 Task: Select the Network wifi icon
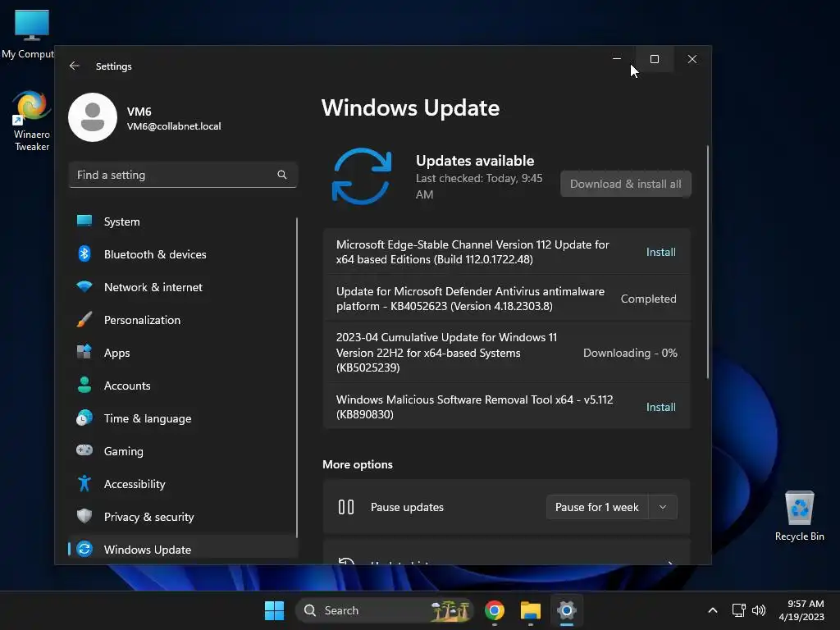(x=84, y=286)
